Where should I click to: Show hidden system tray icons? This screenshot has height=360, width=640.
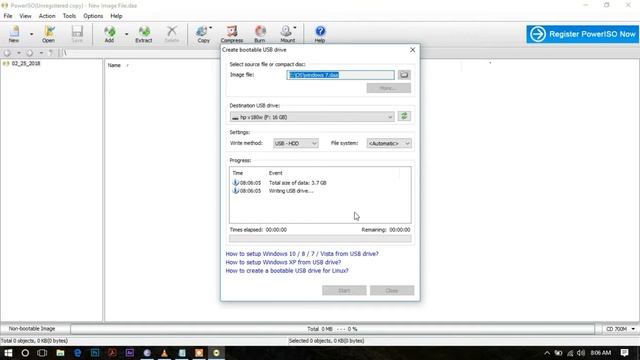547,353
